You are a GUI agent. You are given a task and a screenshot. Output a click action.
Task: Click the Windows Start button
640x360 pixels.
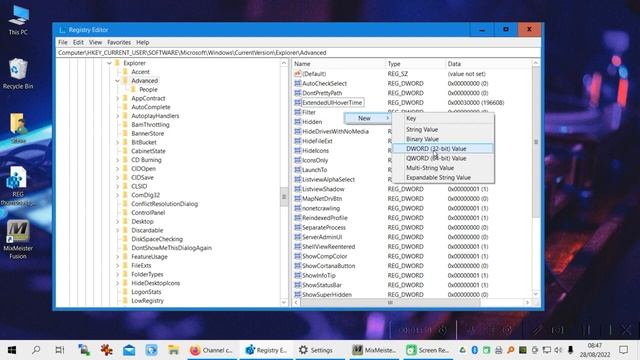pyautogui.click(x=12, y=350)
